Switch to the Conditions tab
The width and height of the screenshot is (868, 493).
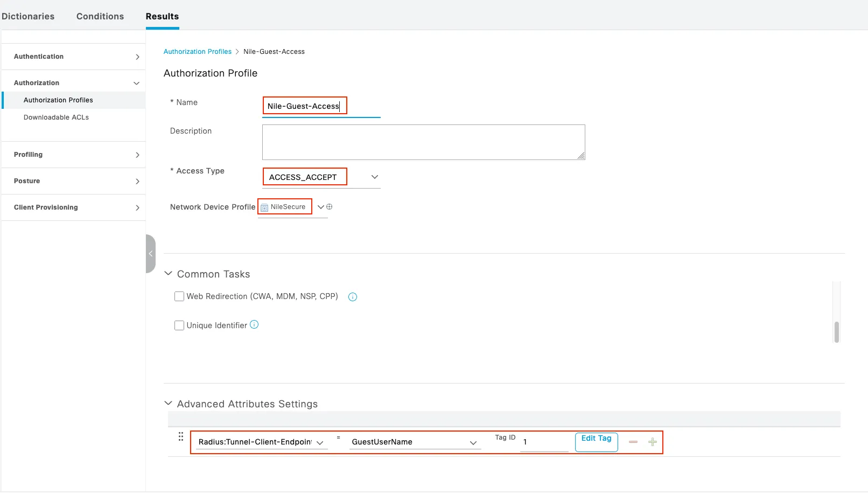pos(100,16)
